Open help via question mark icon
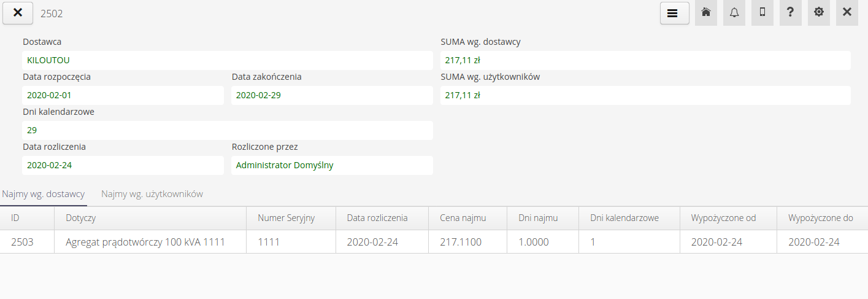 tap(791, 13)
